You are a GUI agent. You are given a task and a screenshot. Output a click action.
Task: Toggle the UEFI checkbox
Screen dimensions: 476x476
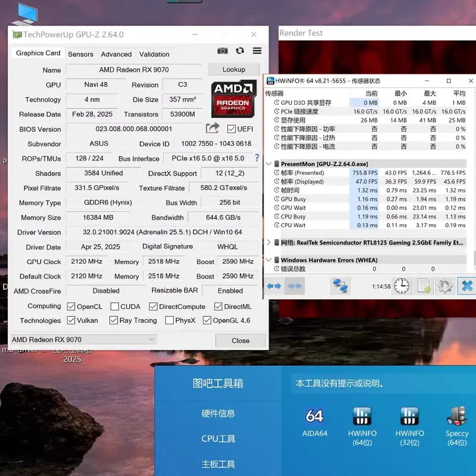231,129
